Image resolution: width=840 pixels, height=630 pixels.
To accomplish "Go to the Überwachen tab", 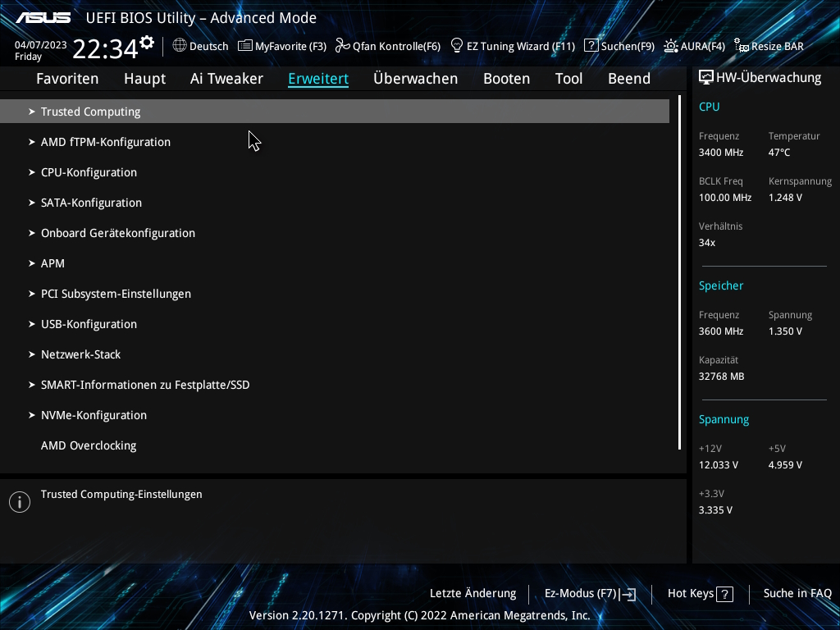I will point(416,79).
